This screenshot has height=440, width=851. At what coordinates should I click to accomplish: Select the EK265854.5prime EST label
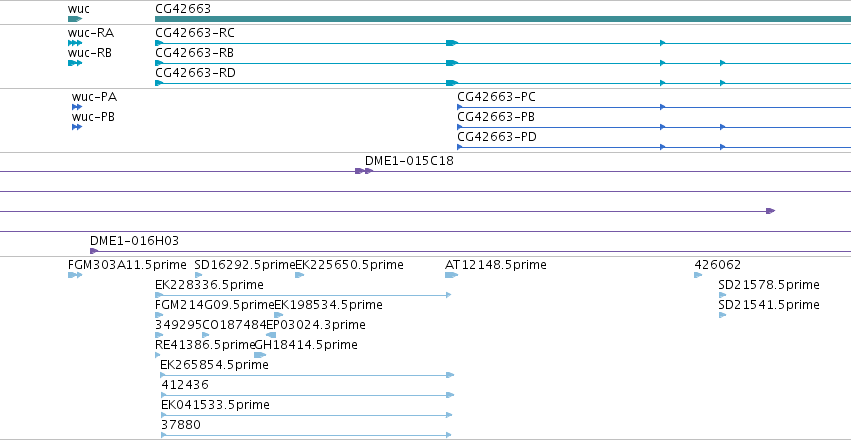(x=214, y=365)
